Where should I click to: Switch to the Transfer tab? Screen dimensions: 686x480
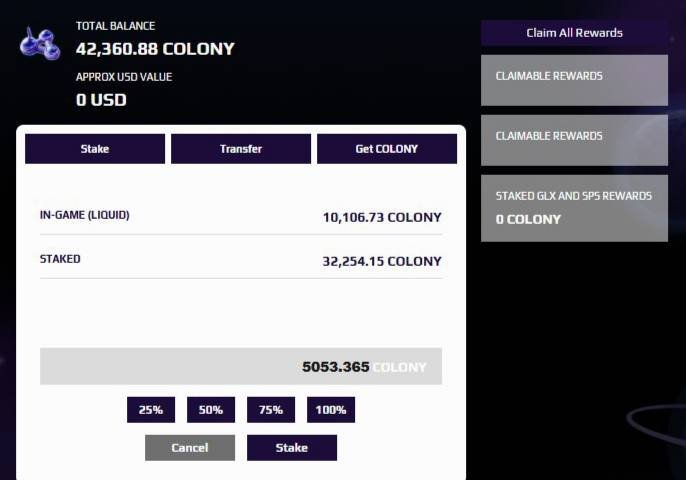coord(241,149)
